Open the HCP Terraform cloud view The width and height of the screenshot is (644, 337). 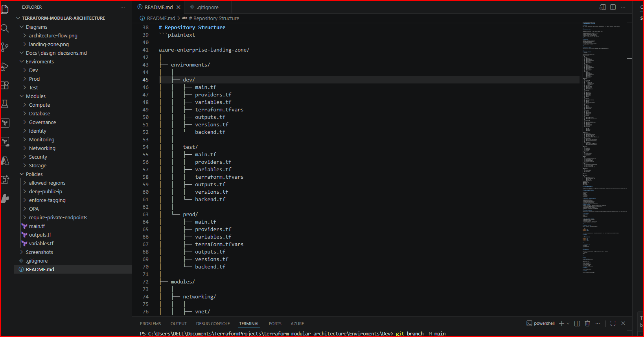pos(5,142)
